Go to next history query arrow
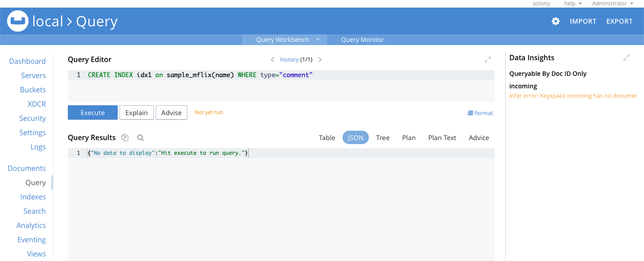This screenshot has width=644, height=261. point(320,59)
